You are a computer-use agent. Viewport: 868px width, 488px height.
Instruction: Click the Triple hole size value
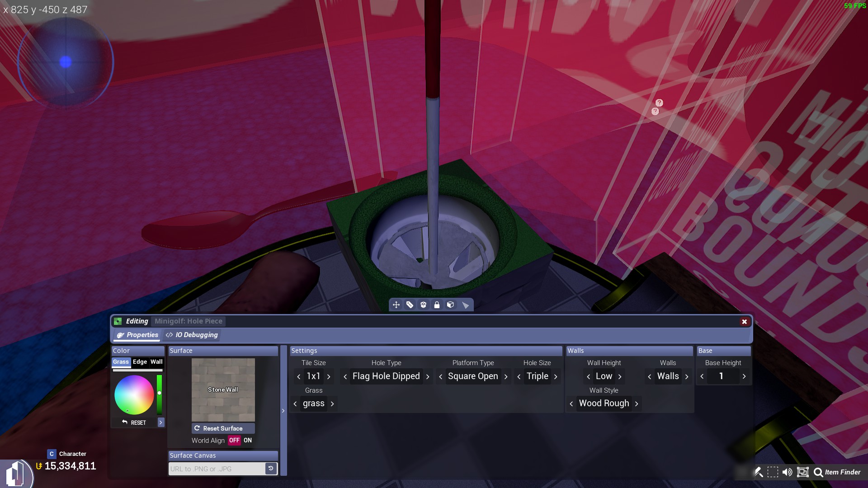[x=537, y=376]
